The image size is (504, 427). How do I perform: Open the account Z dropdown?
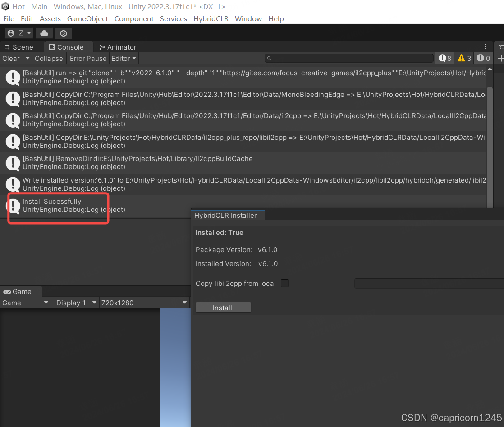click(19, 33)
